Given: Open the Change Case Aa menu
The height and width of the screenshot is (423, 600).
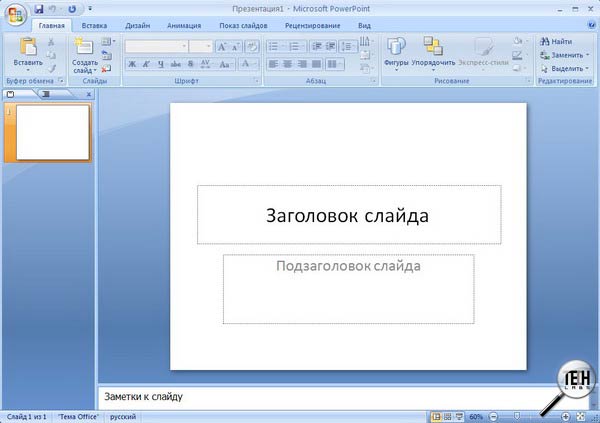Looking at the screenshot, I should pos(225,64).
